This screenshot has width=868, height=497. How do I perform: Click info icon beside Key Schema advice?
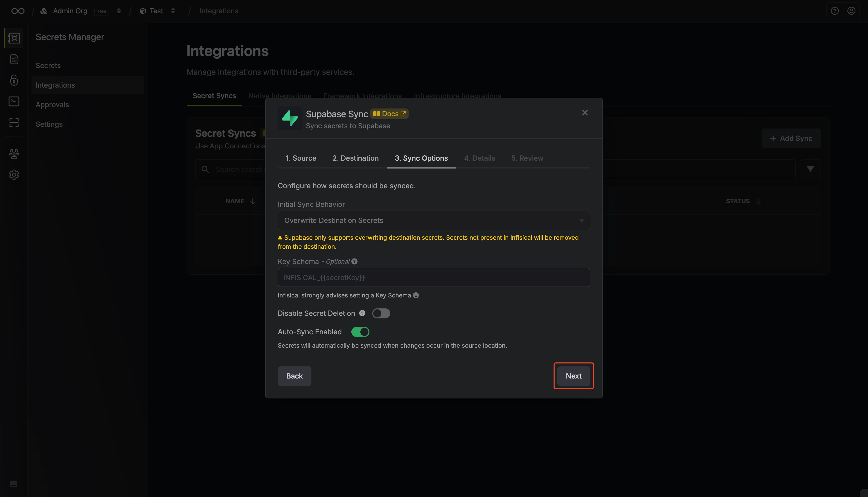click(x=416, y=295)
